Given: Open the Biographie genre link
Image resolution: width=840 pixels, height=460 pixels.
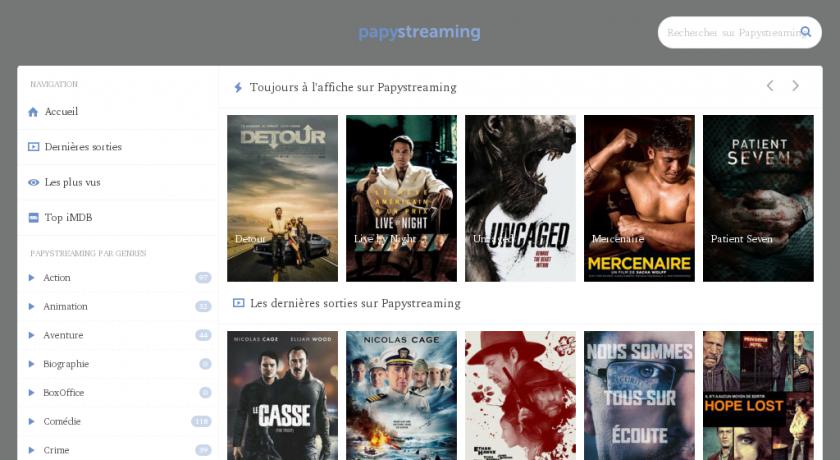Looking at the screenshot, I should pyautogui.click(x=66, y=364).
